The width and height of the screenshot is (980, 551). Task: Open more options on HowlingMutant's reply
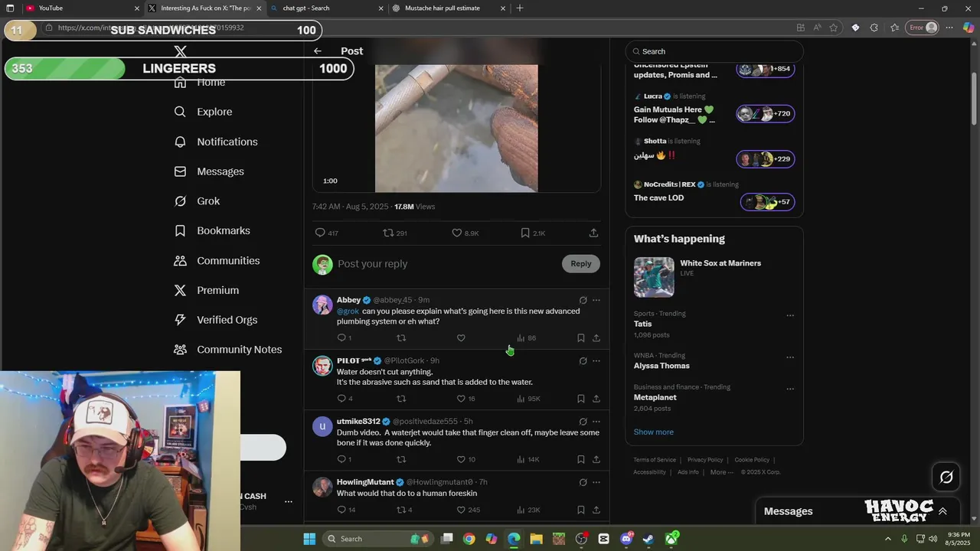point(596,482)
